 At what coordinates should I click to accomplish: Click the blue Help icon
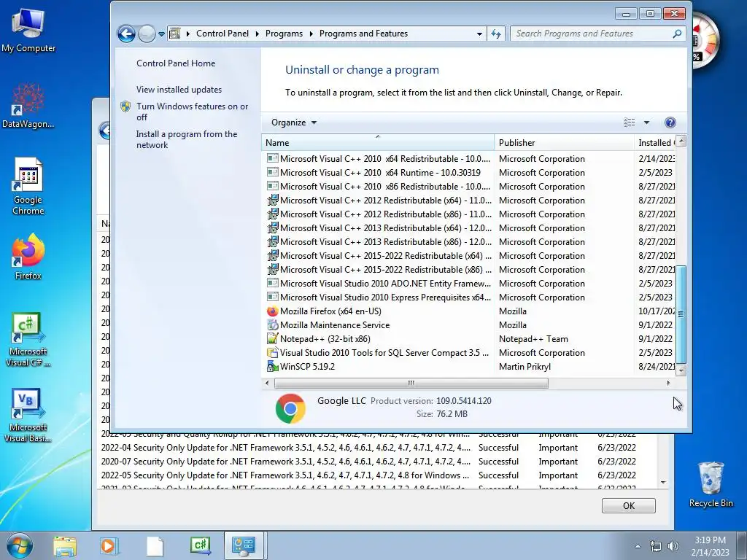coord(670,122)
